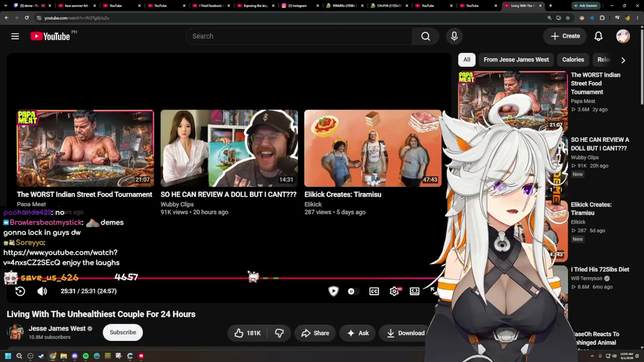Focus the YouTube search box
The height and width of the screenshot is (362, 644).
[299, 36]
